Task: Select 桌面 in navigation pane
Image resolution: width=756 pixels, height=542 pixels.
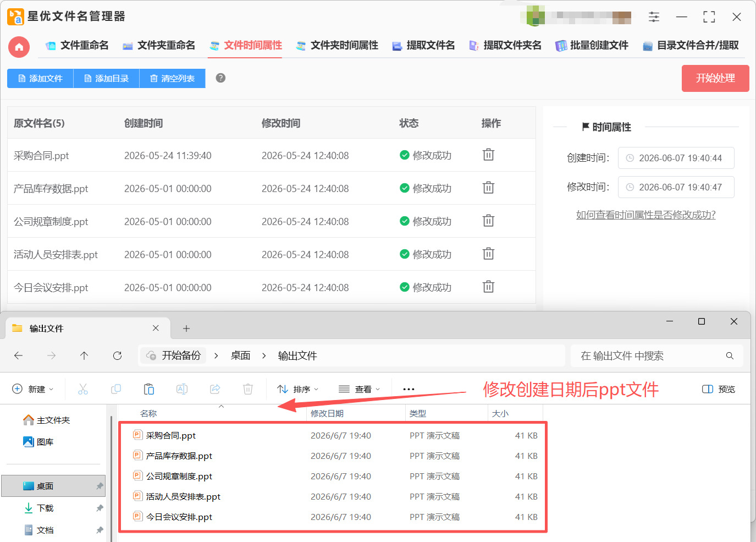Action: click(x=53, y=486)
